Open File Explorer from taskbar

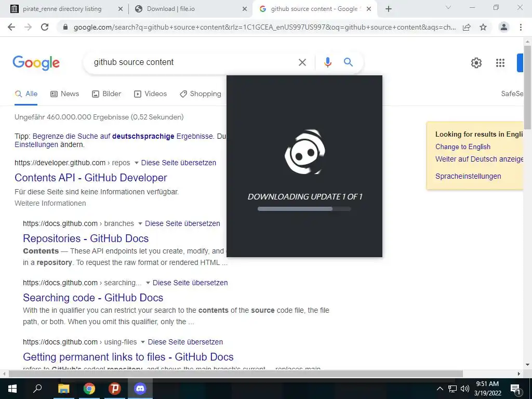tap(63, 389)
